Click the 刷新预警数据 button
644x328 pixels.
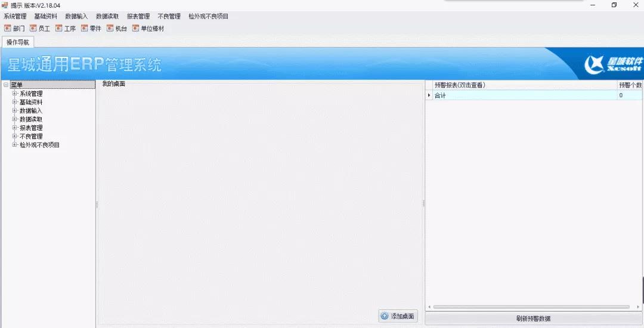tap(534, 318)
